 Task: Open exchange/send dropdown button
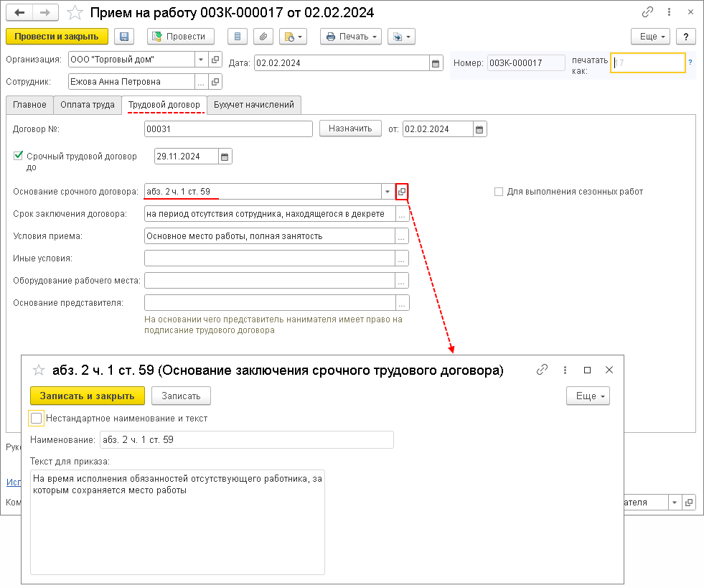(x=401, y=37)
